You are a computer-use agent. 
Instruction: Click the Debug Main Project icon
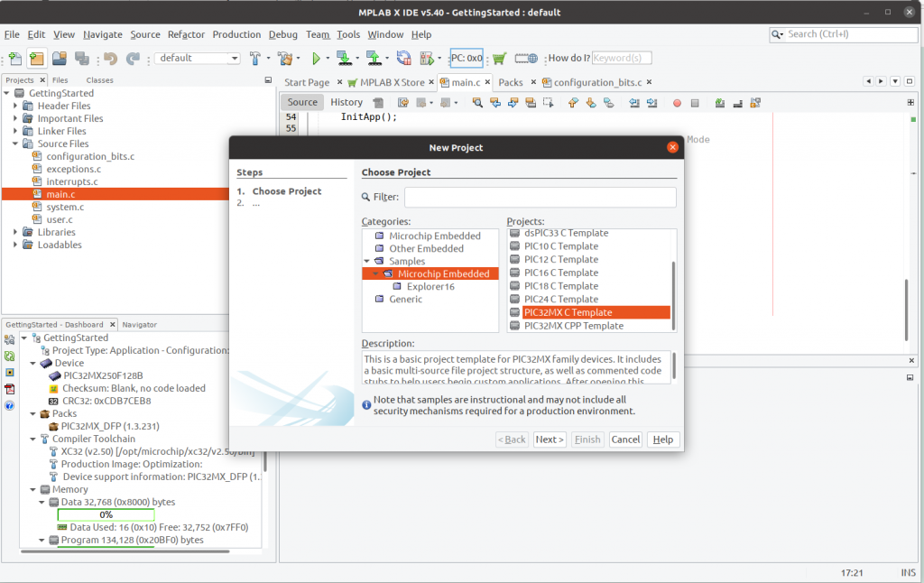pyautogui.click(x=427, y=59)
